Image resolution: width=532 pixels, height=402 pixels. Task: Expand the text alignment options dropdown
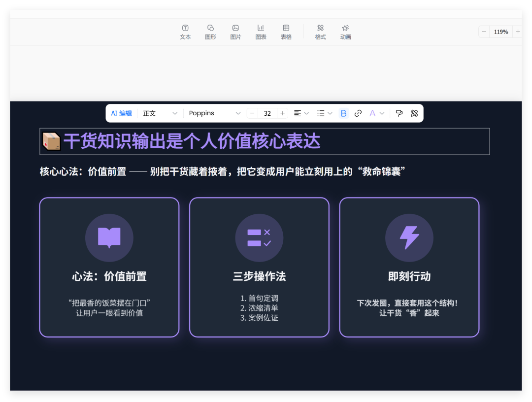306,113
